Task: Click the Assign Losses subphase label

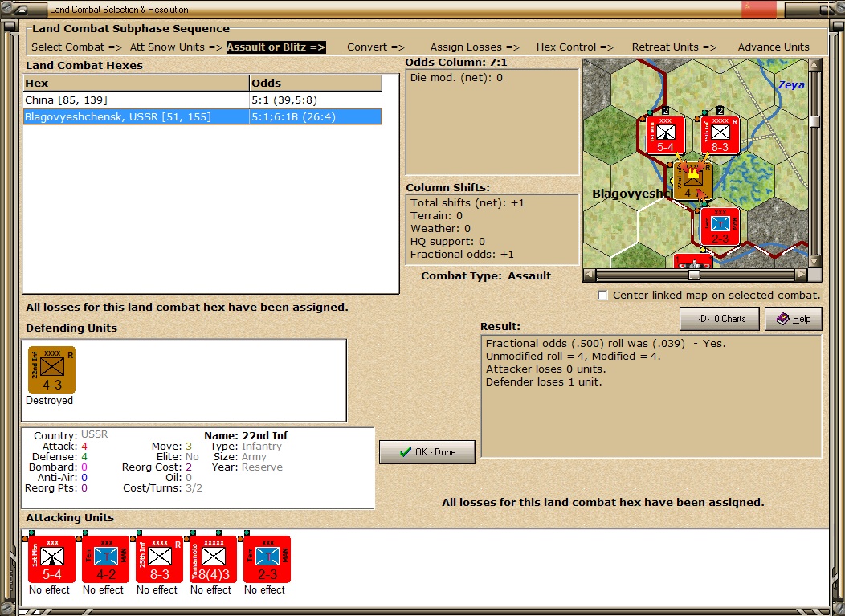Action: point(475,47)
